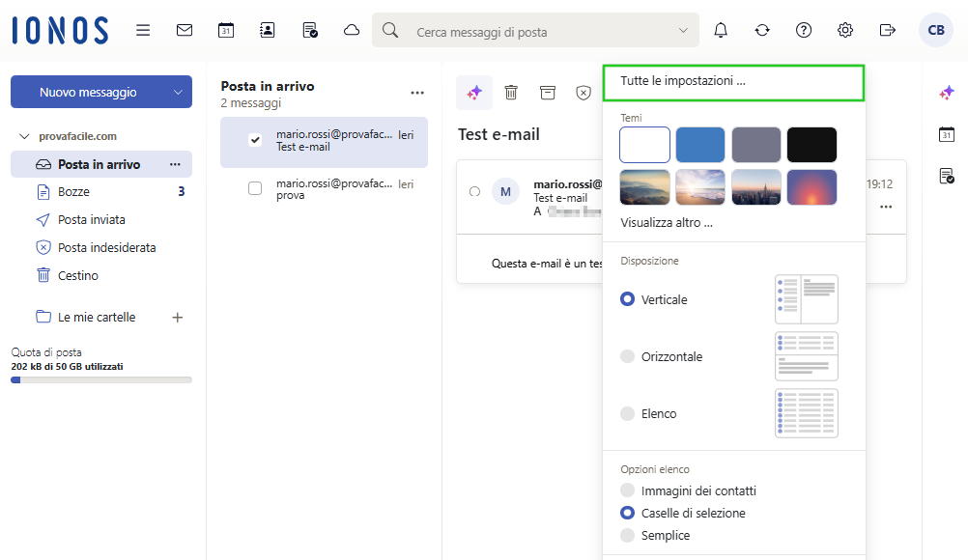Viewport: 968px width, 560px height.
Task: Open the search options dropdown chevron
Action: pyautogui.click(x=685, y=30)
